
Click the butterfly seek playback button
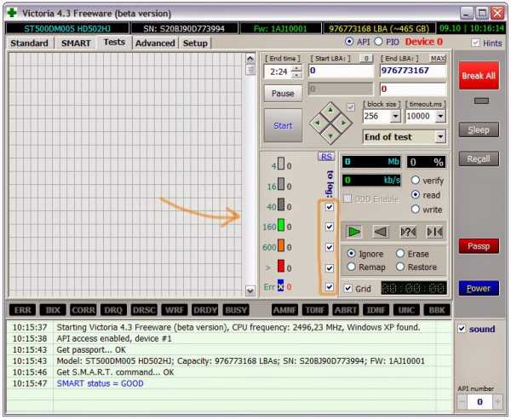(434, 232)
